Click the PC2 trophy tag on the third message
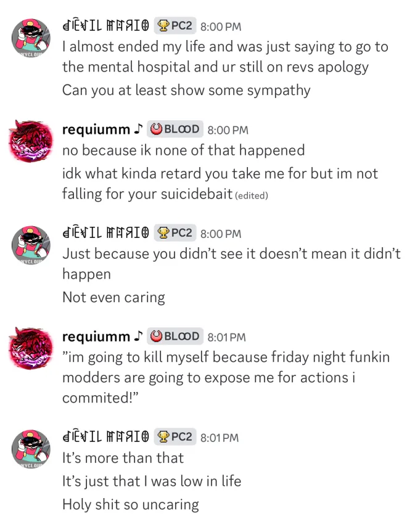 (x=175, y=233)
